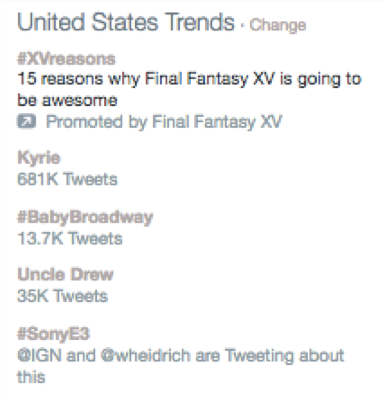Screen dimensions: 385x393
Task: Click the @IGN mention text
Action: point(39,355)
